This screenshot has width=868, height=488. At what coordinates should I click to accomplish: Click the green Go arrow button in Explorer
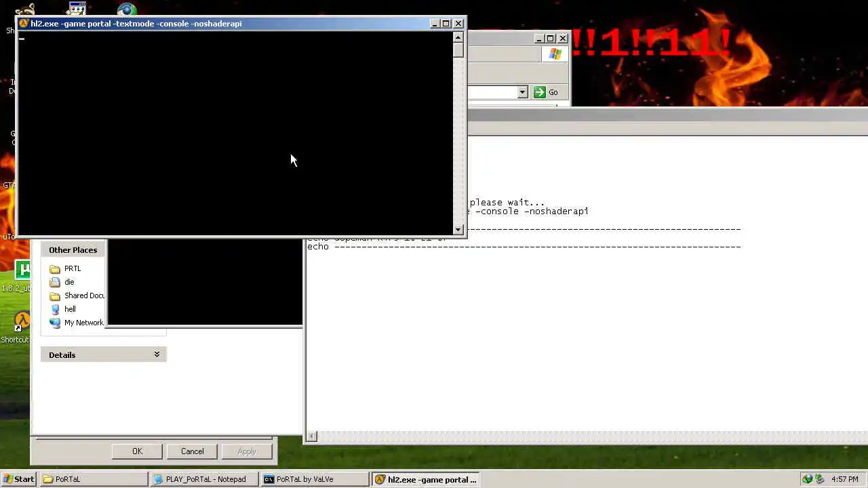[x=540, y=92]
